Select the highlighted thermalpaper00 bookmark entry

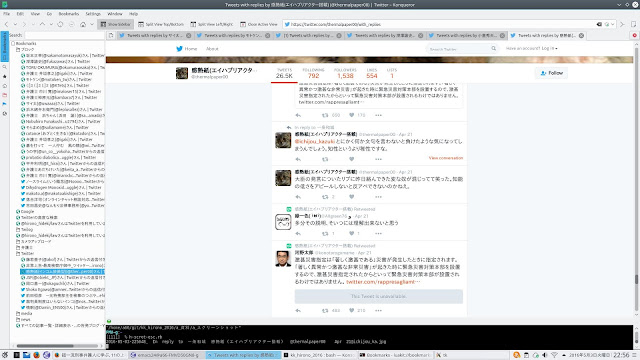tap(62, 271)
